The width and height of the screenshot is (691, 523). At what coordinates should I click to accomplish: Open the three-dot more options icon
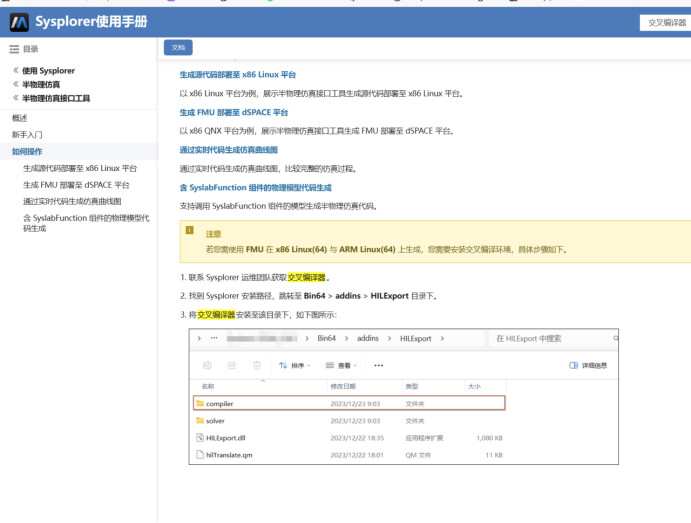pos(379,365)
